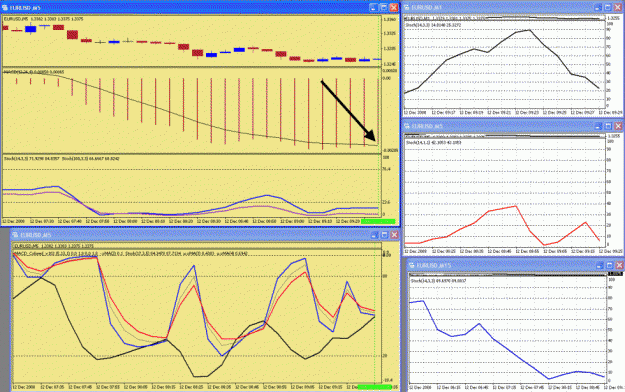Close the EURUSD,M15 blue-line window
Image resolution: width=625 pixels, height=392 pixels.
pyautogui.click(x=619, y=265)
